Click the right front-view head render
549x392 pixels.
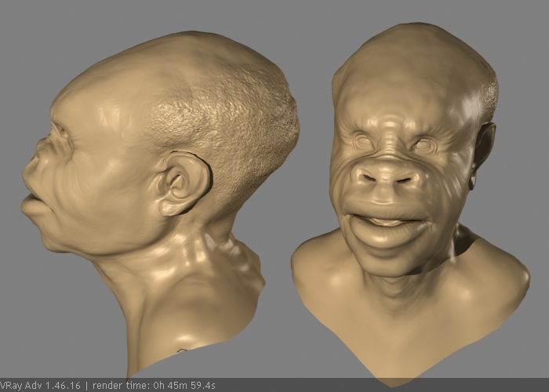click(x=410, y=205)
